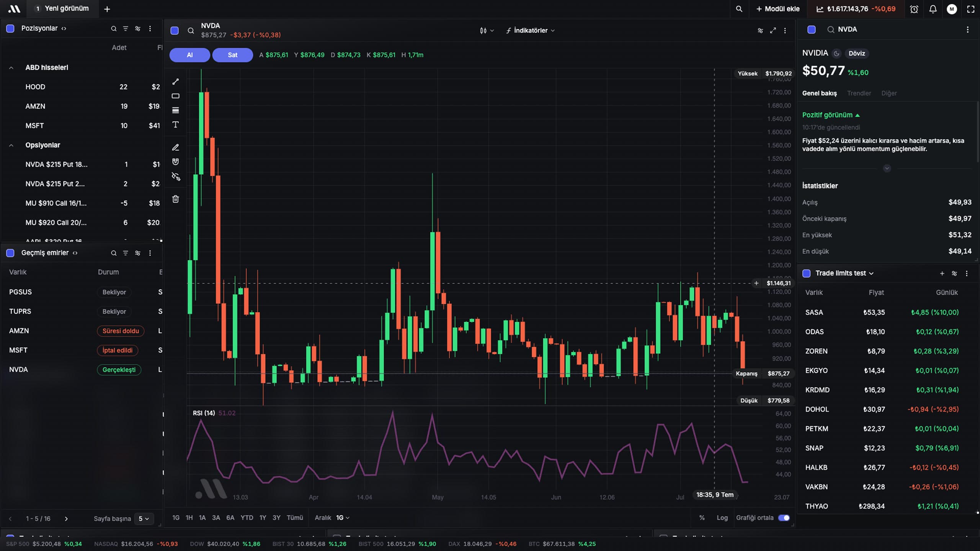Select the 3A time range
980x551 pixels.
coord(216,518)
